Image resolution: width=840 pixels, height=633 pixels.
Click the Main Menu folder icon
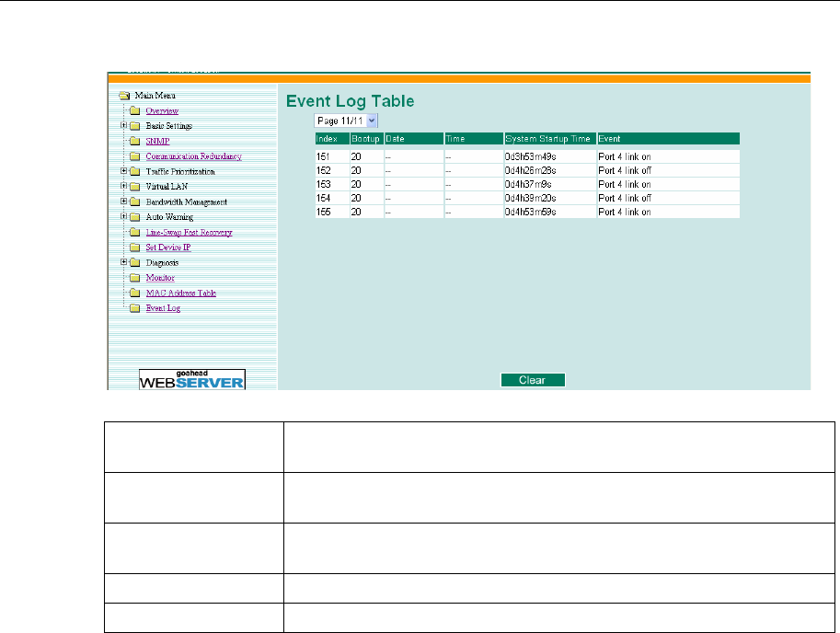point(125,96)
